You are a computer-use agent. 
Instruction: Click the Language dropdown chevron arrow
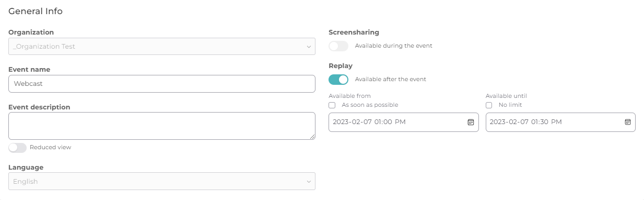pyautogui.click(x=309, y=182)
